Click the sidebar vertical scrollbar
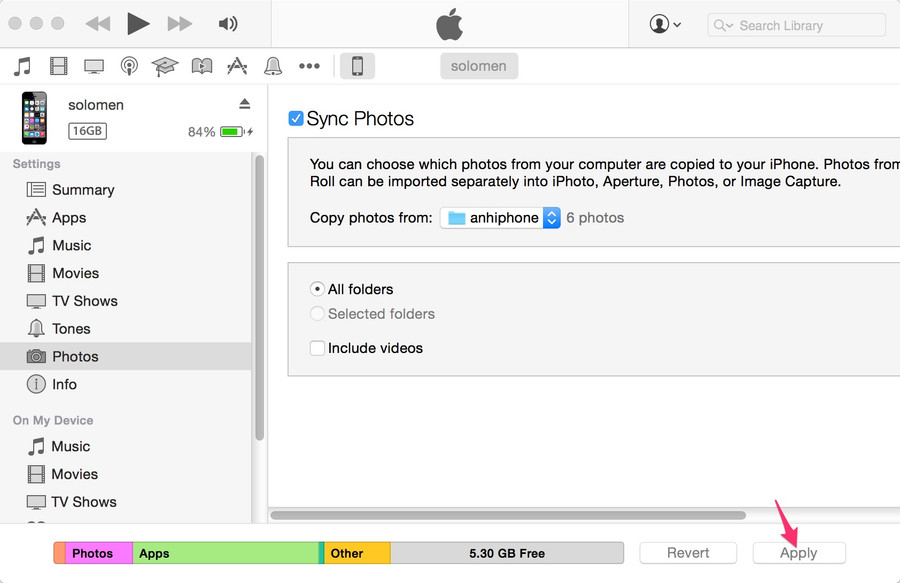900x583 pixels. [259, 297]
